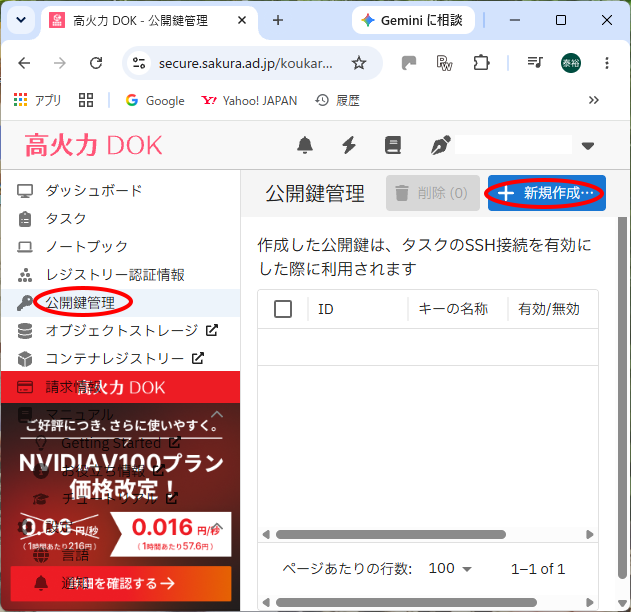Click the Rw extension icon
Image resolution: width=631 pixels, height=612 pixels.
coord(444,63)
